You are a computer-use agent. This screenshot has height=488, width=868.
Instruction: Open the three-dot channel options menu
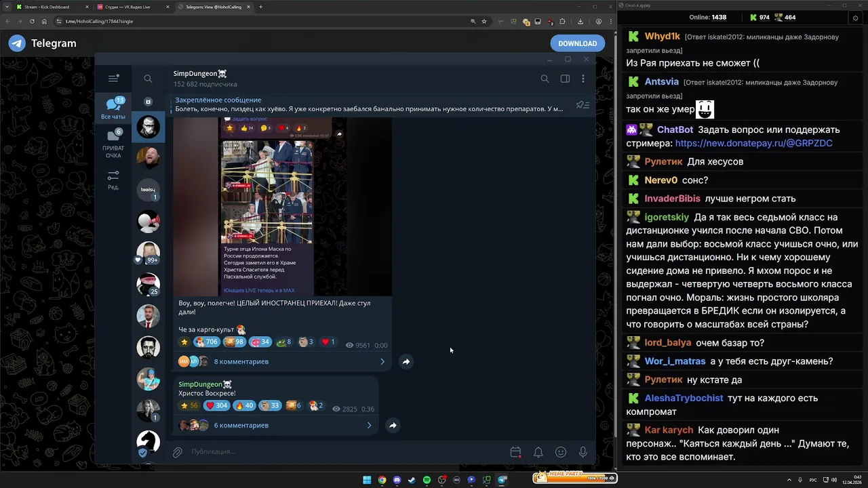583,79
